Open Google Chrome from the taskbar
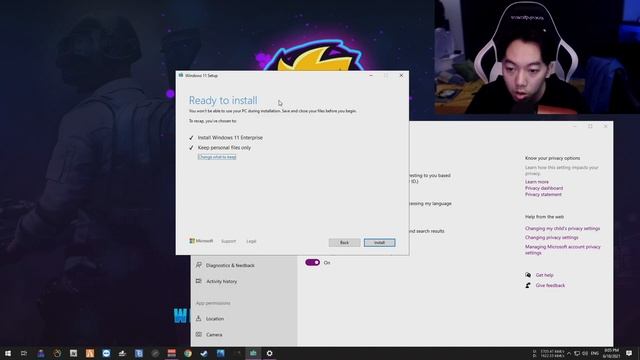The width and height of the screenshot is (640, 360). (188, 353)
